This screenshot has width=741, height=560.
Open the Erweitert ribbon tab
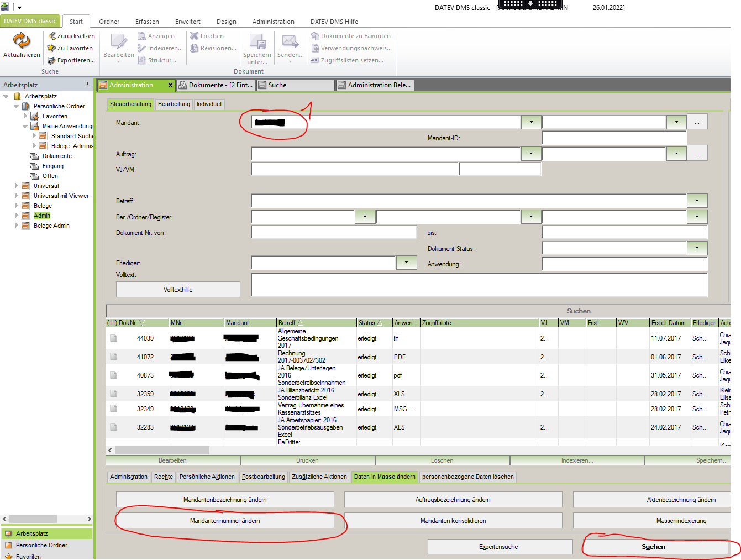[x=188, y=22]
